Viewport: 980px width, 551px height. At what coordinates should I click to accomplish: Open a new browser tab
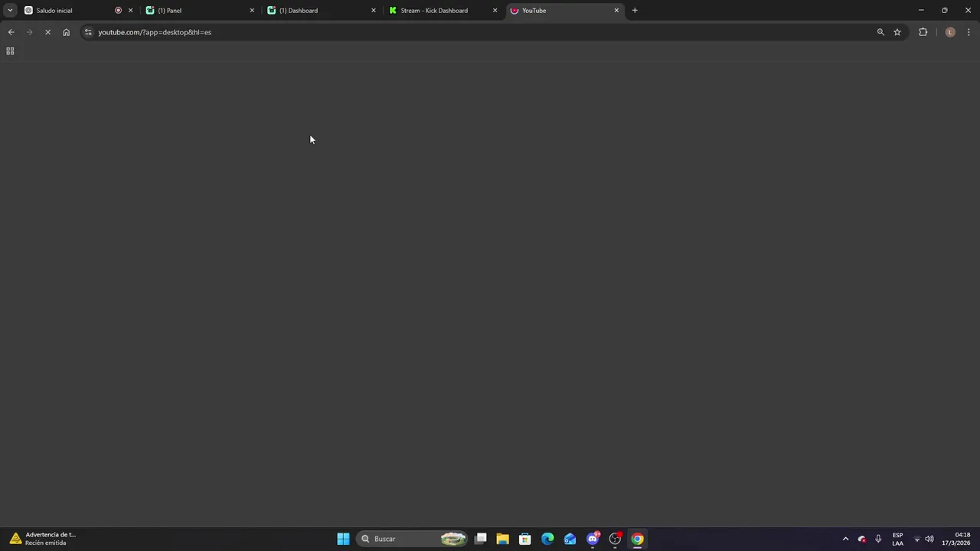point(635,11)
